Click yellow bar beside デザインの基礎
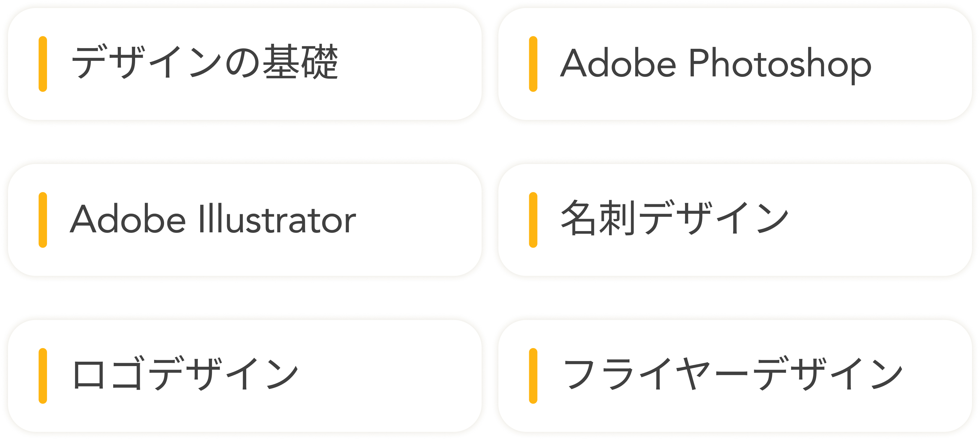 (x=43, y=64)
